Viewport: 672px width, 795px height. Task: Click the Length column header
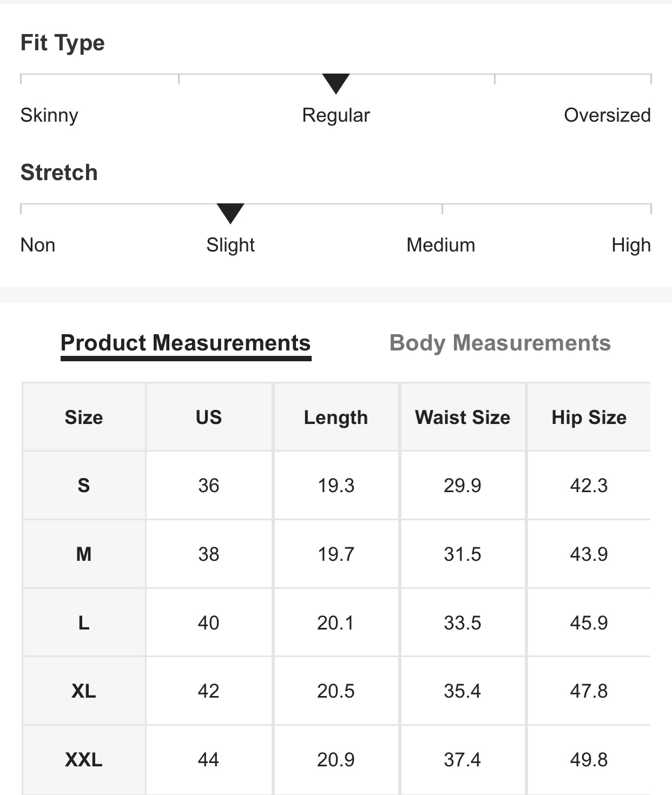[336, 417]
